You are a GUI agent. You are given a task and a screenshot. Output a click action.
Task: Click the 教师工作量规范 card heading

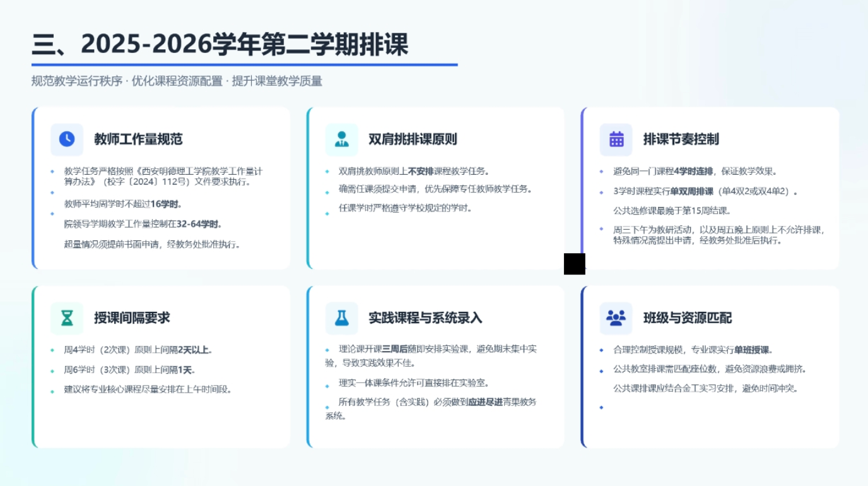point(138,139)
